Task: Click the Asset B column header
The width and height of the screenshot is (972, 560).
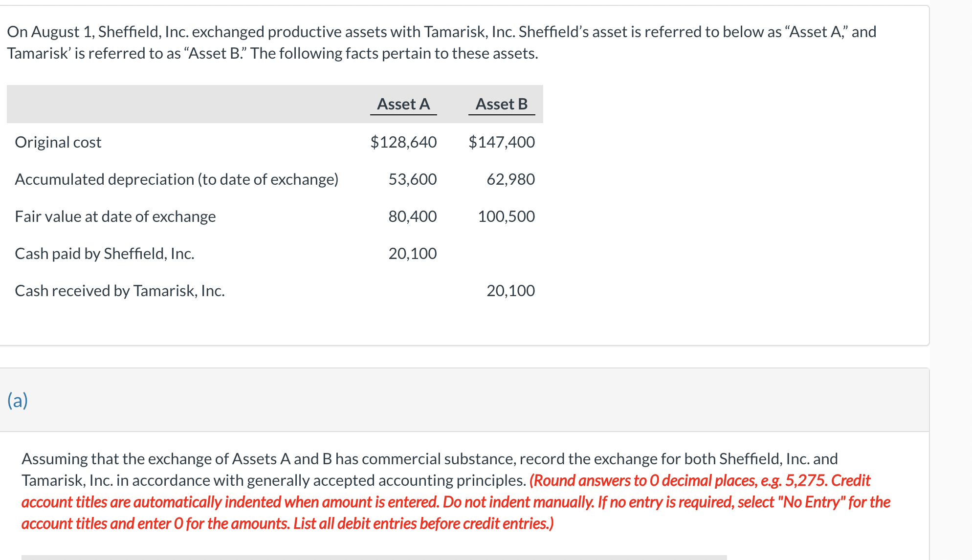Action: 502,104
